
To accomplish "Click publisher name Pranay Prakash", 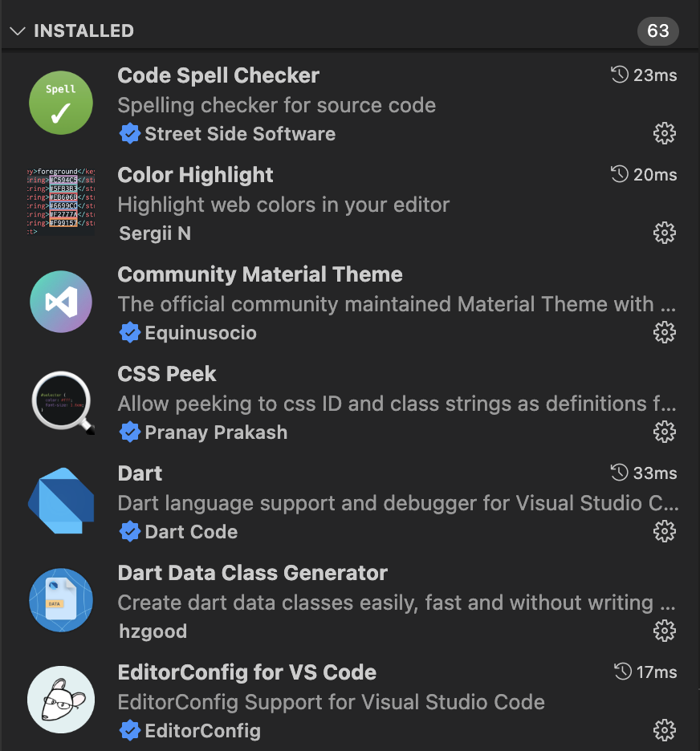I will point(216,433).
